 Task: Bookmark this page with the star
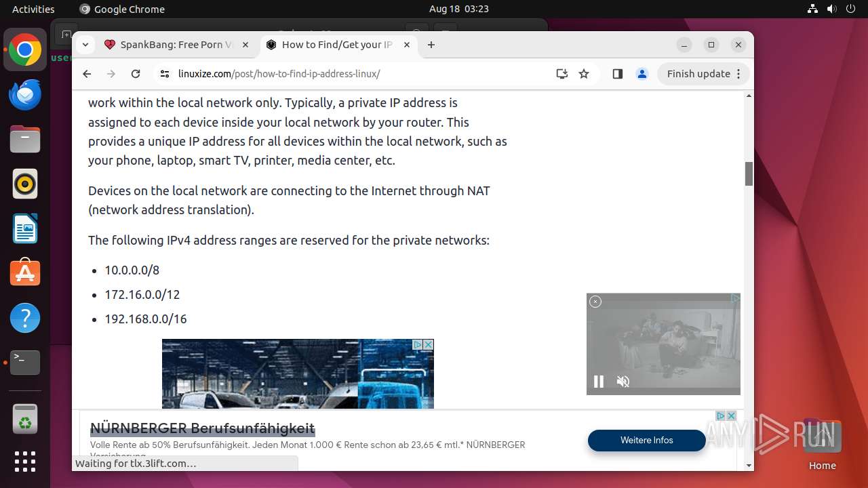click(584, 74)
